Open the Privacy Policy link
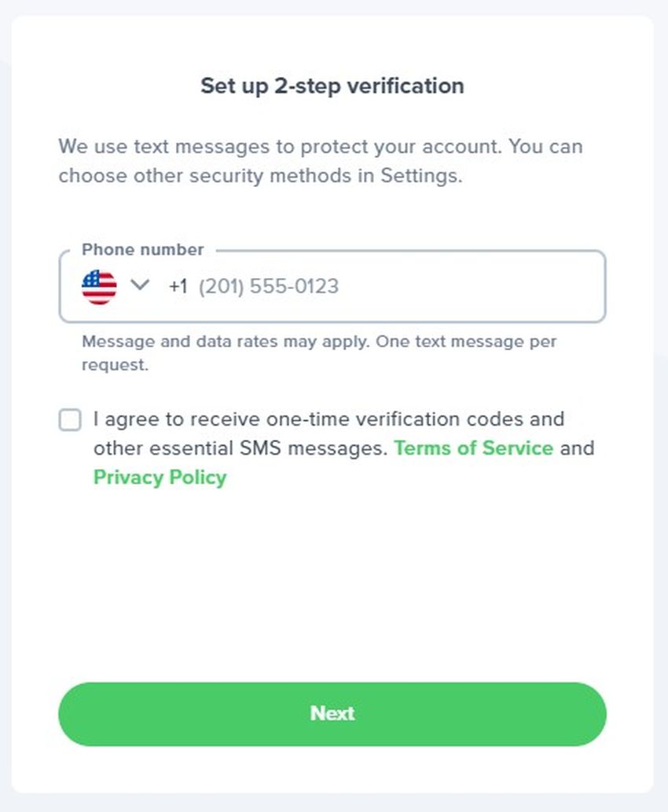Screen dimensions: 668x812 pyautogui.click(x=160, y=477)
